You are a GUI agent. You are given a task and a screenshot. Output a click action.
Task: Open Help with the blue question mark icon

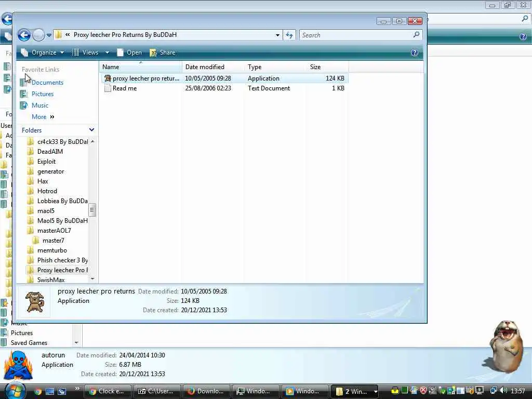(x=414, y=52)
